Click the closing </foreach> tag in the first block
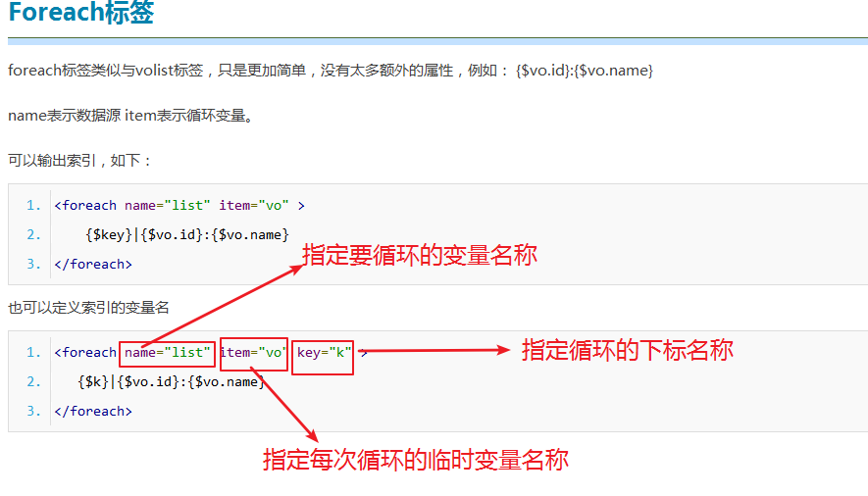 tap(93, 264)
